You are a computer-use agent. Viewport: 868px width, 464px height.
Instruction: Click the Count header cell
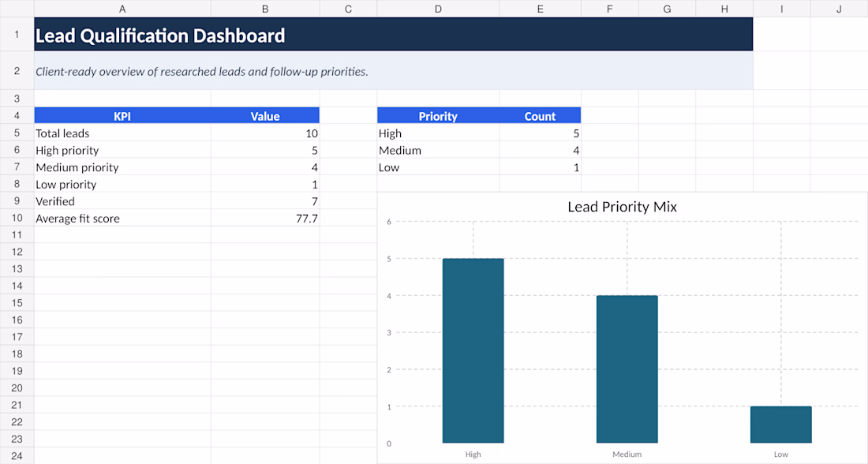(x=540, y=116)
